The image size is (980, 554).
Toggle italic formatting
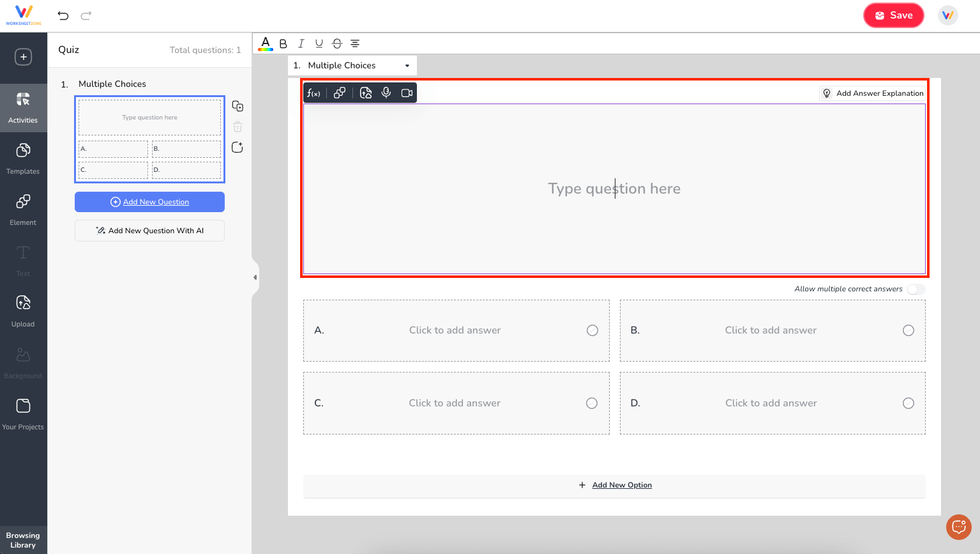(x=301, y=43)
